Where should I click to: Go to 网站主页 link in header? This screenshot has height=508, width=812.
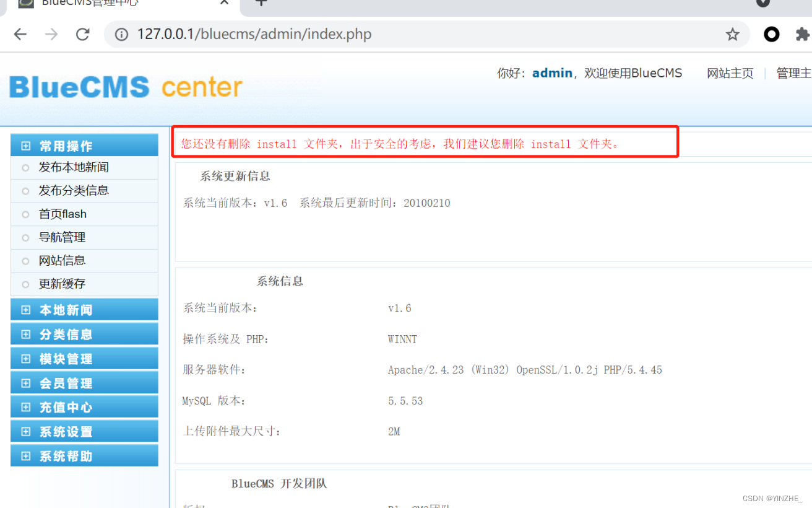pos(730,73)
